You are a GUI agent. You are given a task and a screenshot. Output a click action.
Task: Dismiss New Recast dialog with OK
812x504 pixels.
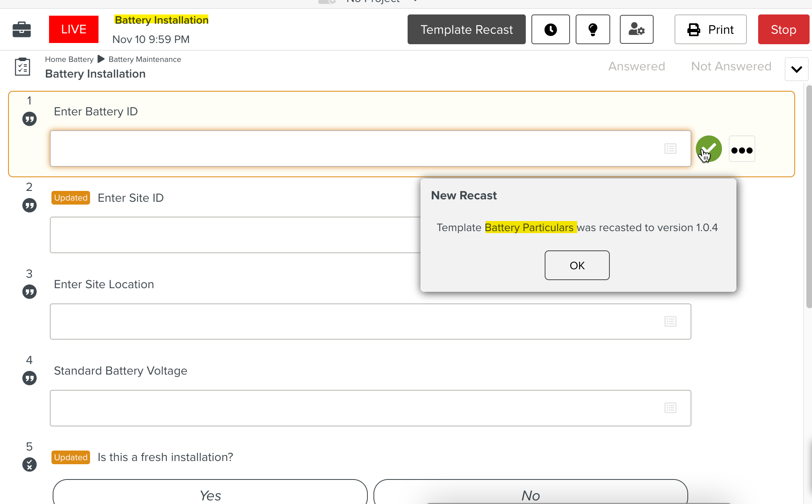577,265
